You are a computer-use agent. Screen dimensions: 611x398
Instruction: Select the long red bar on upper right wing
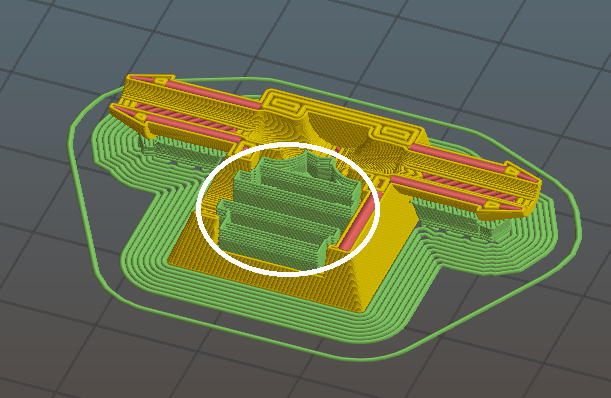pyautogui.click(x=456, y=157)
